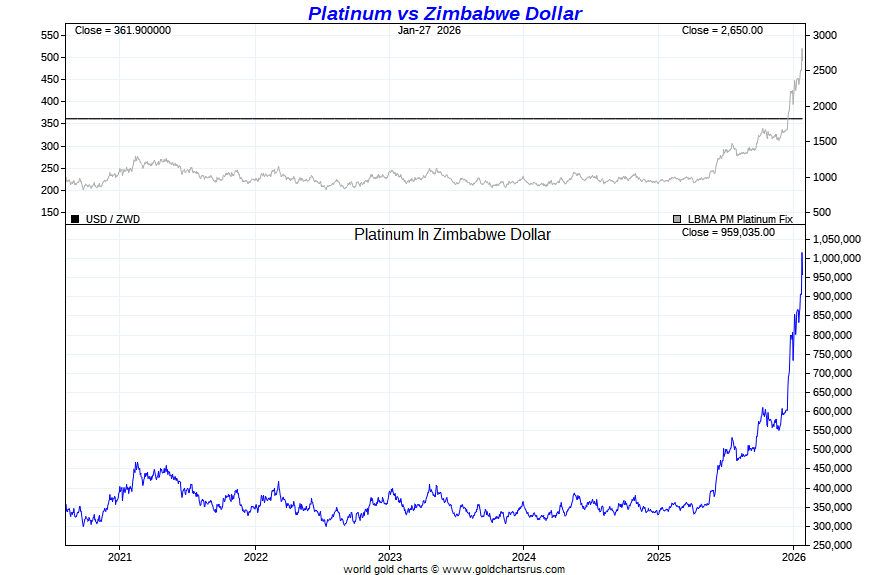The image size is (890, 575).
Task: Click the 2025 x-axis label
Action: point(658,557)
